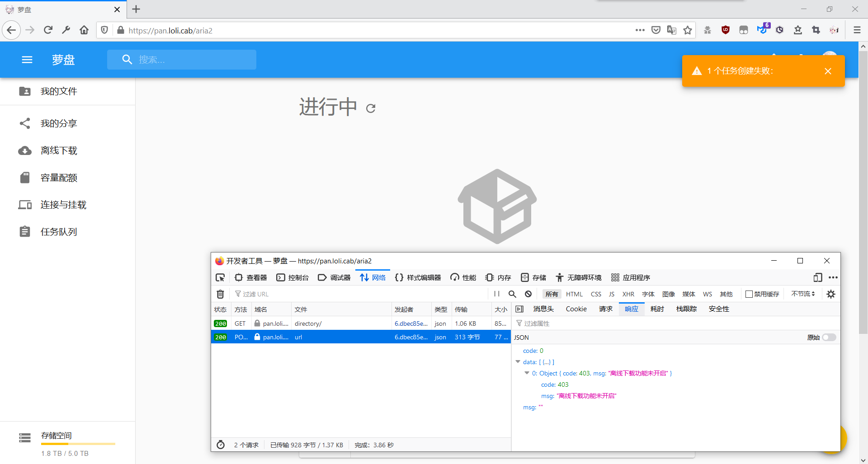Open the hamburger menu in 萝盘 header
The width and height of the screenshot is (868, 464).
27,60
